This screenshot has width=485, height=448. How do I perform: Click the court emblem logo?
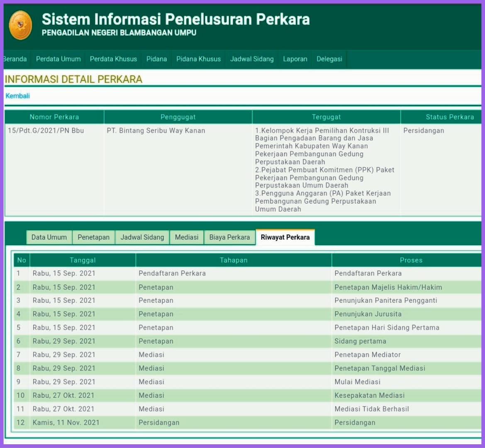pyautogui.click(x=20, y=25)
